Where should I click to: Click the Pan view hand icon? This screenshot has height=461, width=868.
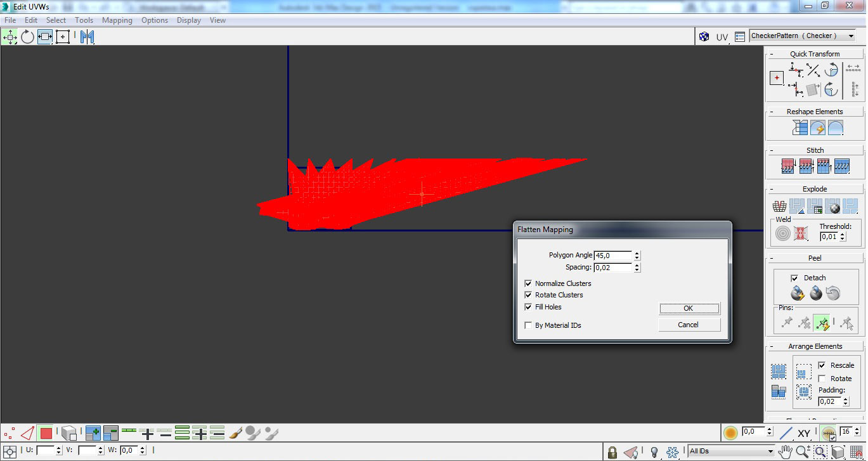tap(786, 451)
